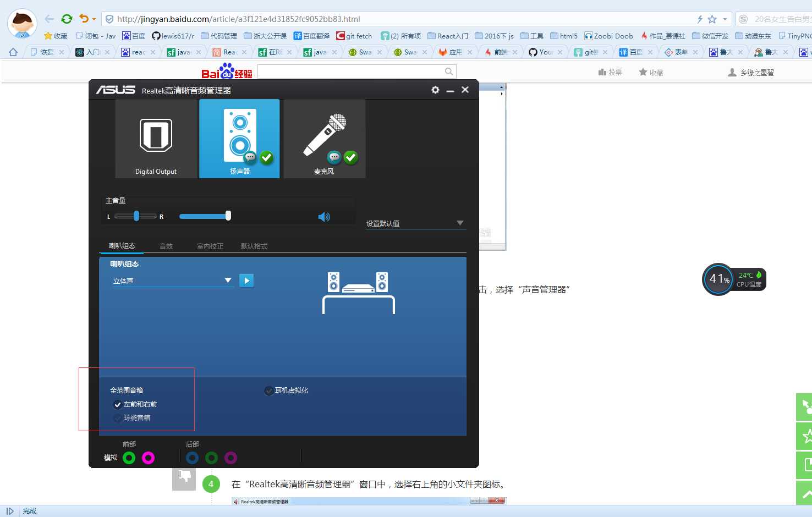Image resolution: width=812 pixels, height=517 pixels.
Task: Select the 扬声器 speaker device
Action: click(x=239, y=139)
